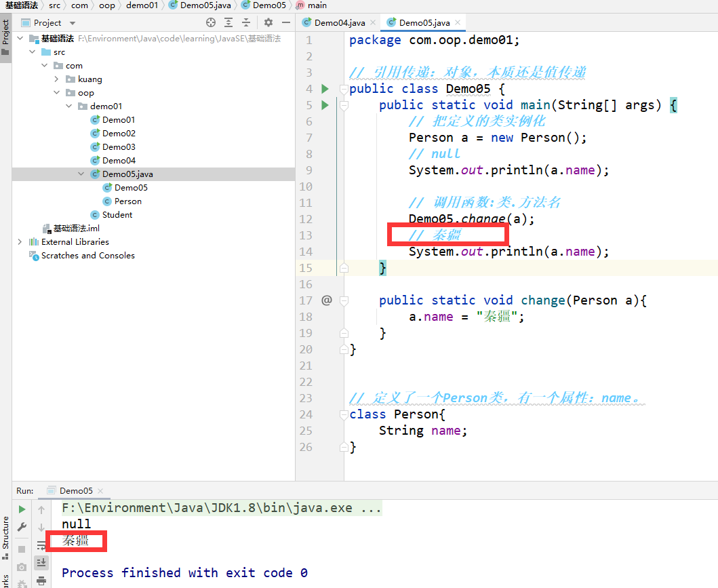Viewport: 718px width, 588px height.
Task: Click the up arrow in Run toolbar
Action: tap(41, 510)
